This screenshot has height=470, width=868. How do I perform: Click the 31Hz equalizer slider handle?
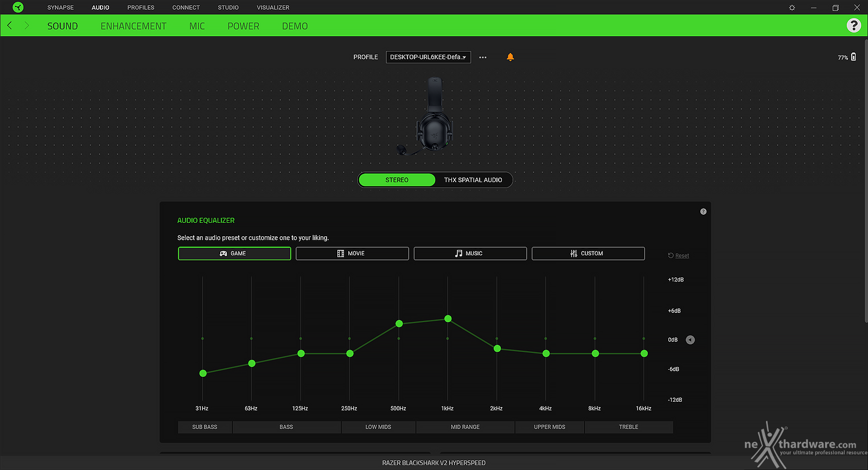click(203, 374)
